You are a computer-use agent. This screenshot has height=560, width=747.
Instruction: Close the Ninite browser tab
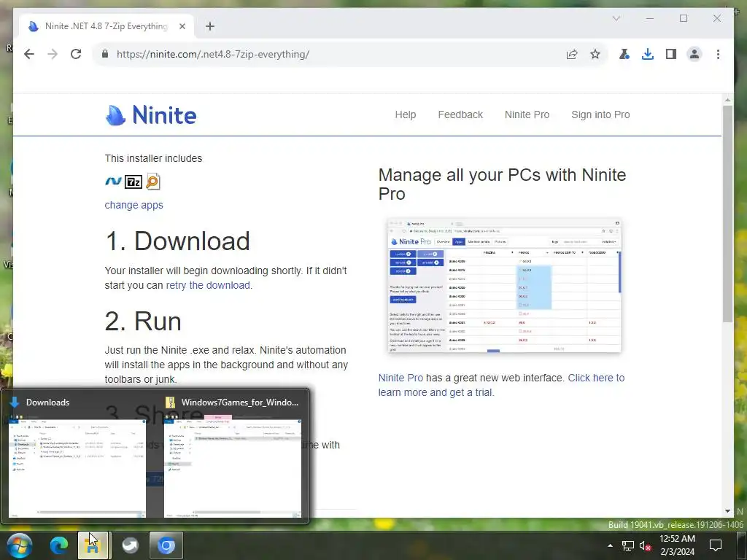[x=182, y=26]
